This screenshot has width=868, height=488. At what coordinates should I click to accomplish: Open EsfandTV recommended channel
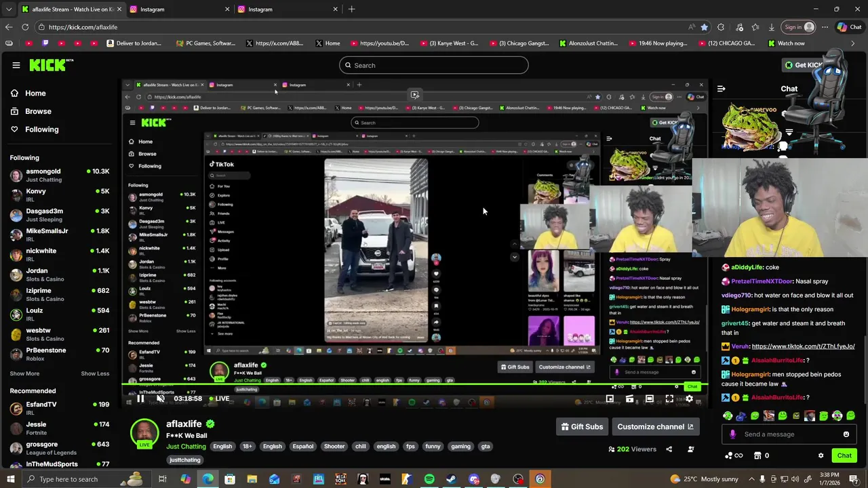tap(60, 408)
